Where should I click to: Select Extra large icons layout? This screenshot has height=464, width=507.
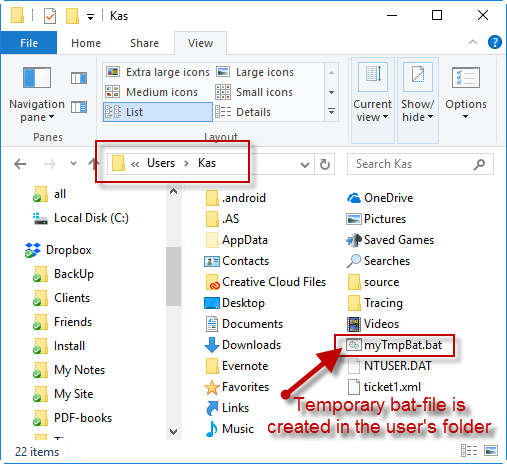[158, 72]
